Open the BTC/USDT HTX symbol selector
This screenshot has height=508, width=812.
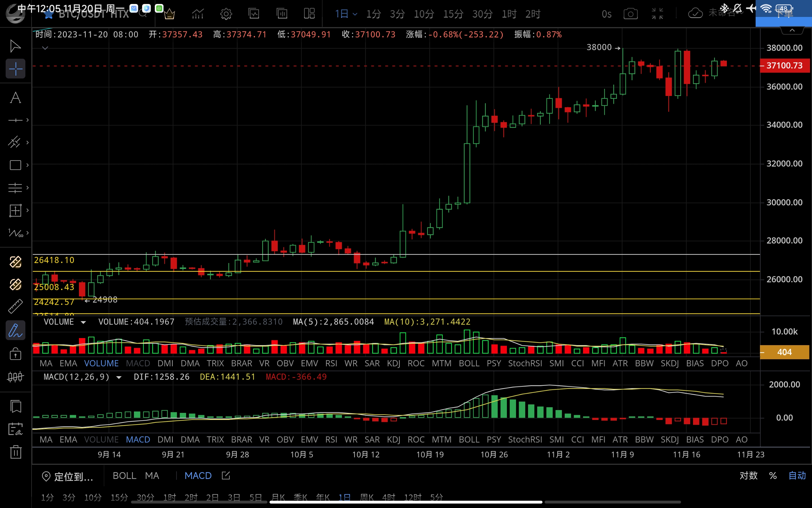94,14
